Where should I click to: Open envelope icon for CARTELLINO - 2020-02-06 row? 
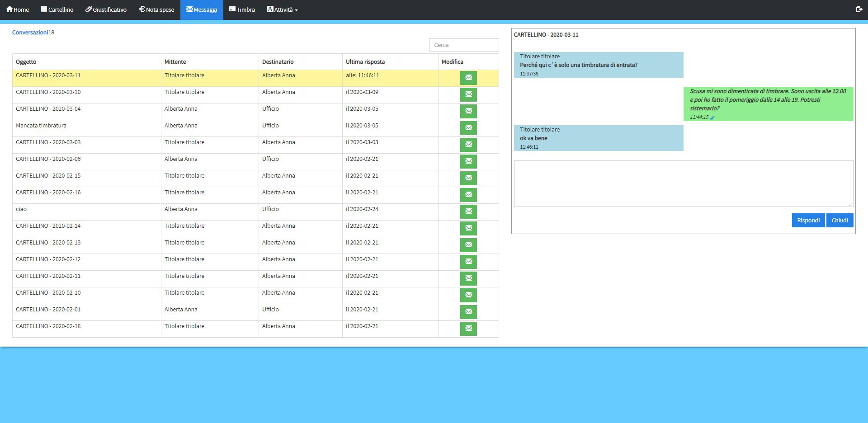[468, 161]
